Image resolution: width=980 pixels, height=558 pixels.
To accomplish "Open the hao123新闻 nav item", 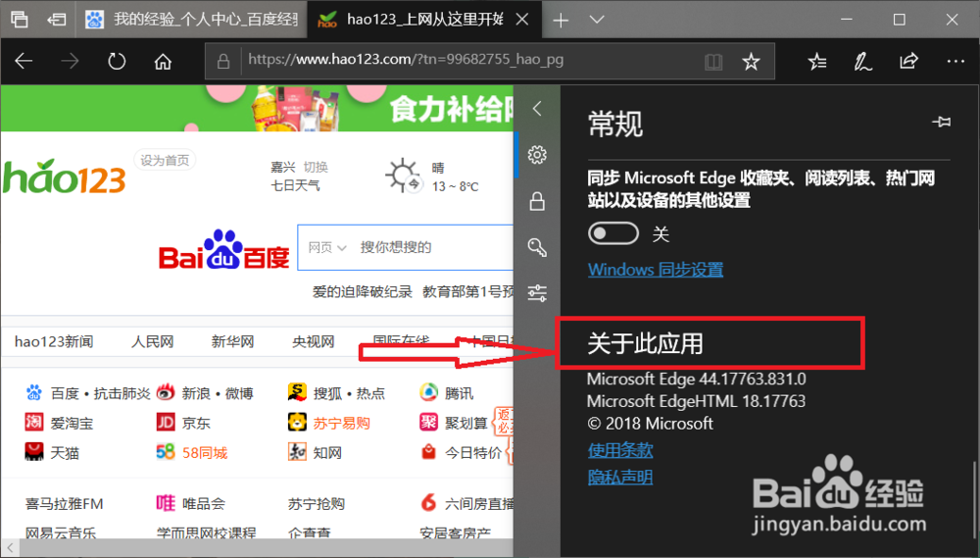I will pyautogui.click(x=54, y=341).
